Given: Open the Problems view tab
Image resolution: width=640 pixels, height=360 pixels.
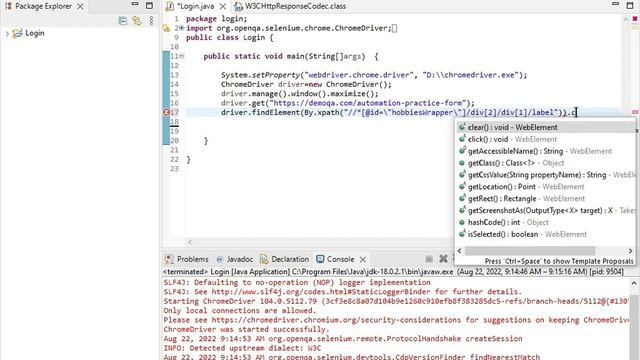Looking at the screenshot, I should click(187, 259).
